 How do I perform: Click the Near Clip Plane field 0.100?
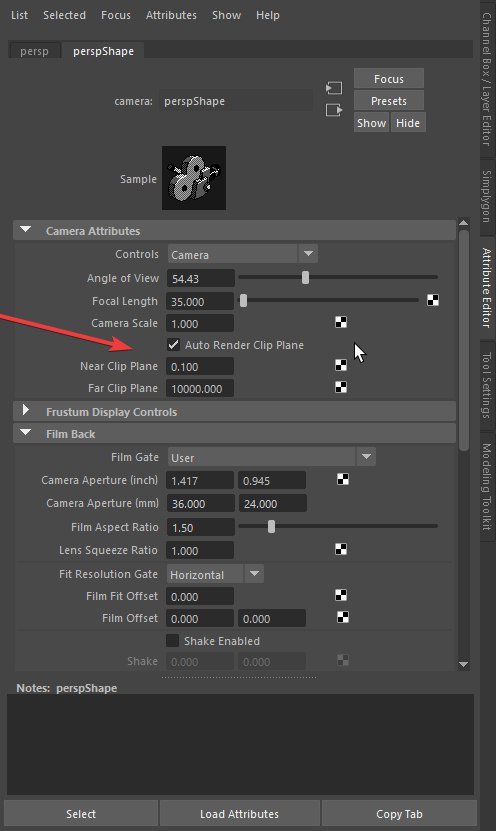200,366
